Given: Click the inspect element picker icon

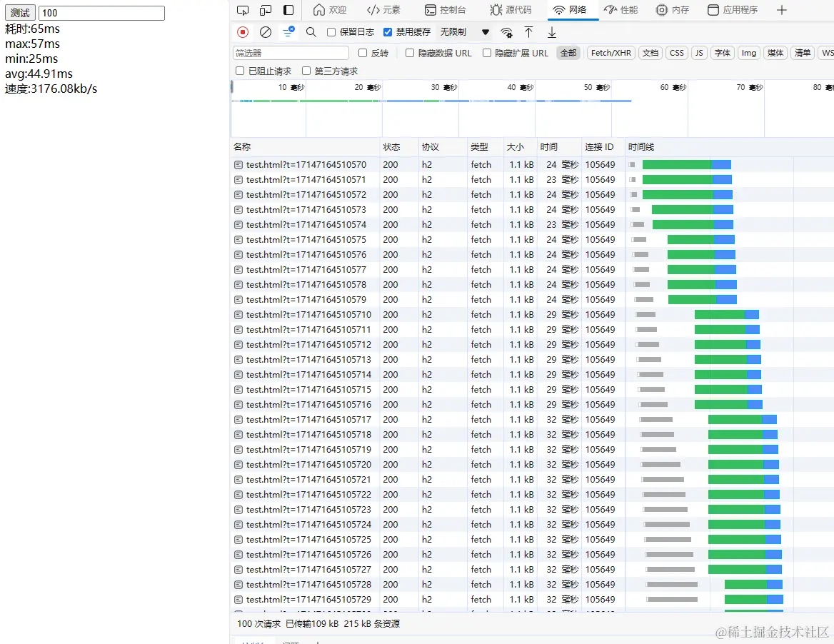Looking at the screenshot, I should tap(243, 10).
